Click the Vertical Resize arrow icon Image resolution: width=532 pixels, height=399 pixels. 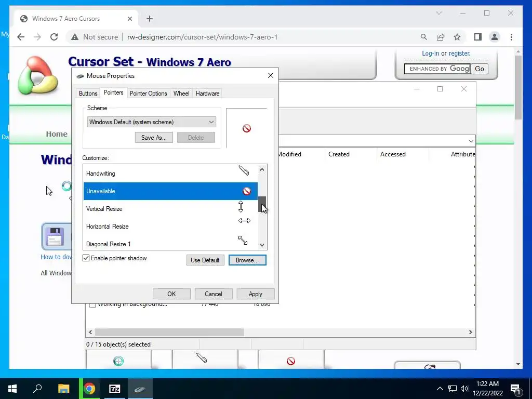241,206
